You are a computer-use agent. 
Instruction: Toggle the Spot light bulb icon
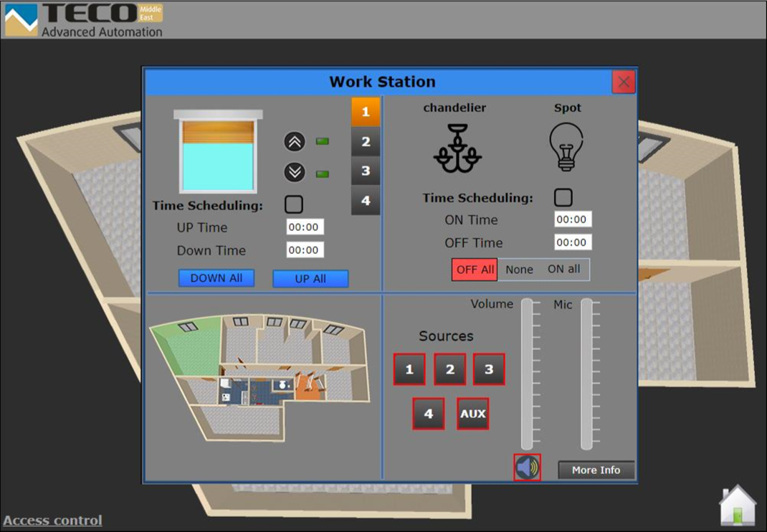pos(566,147)
